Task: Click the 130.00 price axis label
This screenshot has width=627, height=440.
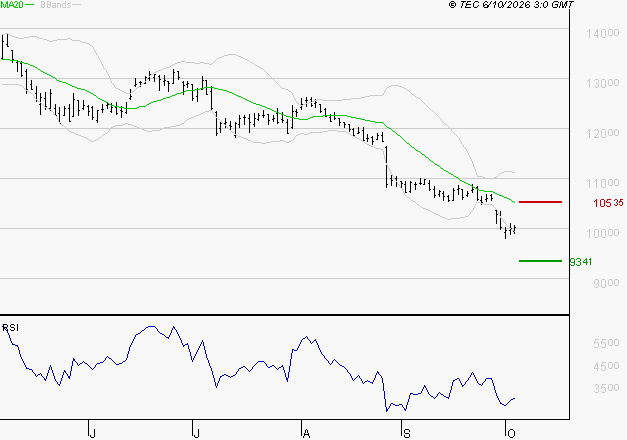Action: coord(603,83)
